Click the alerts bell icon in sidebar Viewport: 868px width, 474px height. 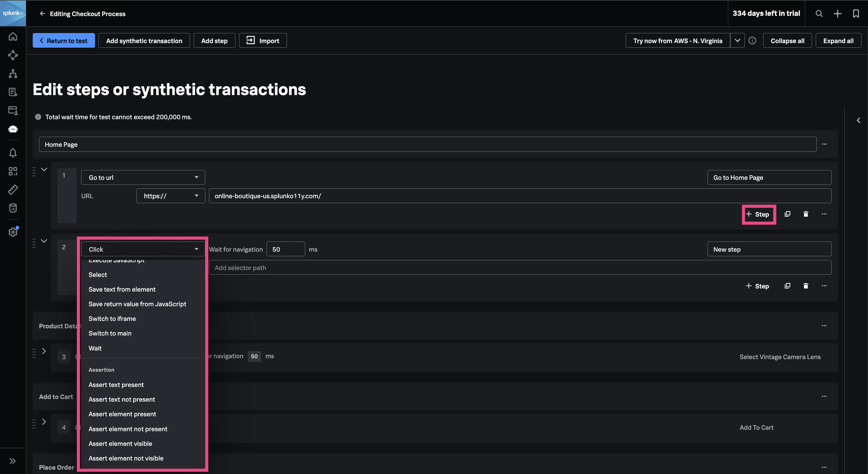(13, 153)
